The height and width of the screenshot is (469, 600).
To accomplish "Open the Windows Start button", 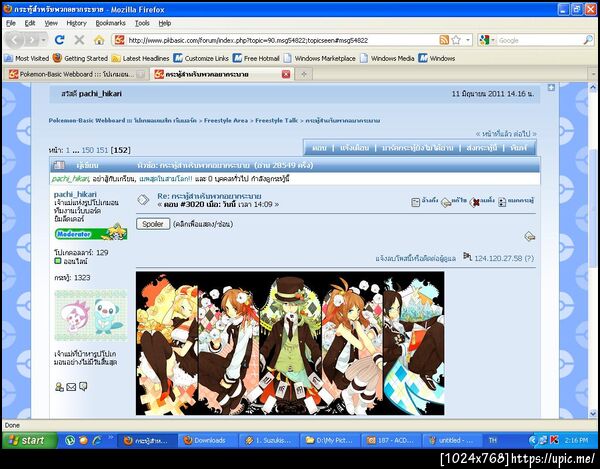I will pos(30,440).
